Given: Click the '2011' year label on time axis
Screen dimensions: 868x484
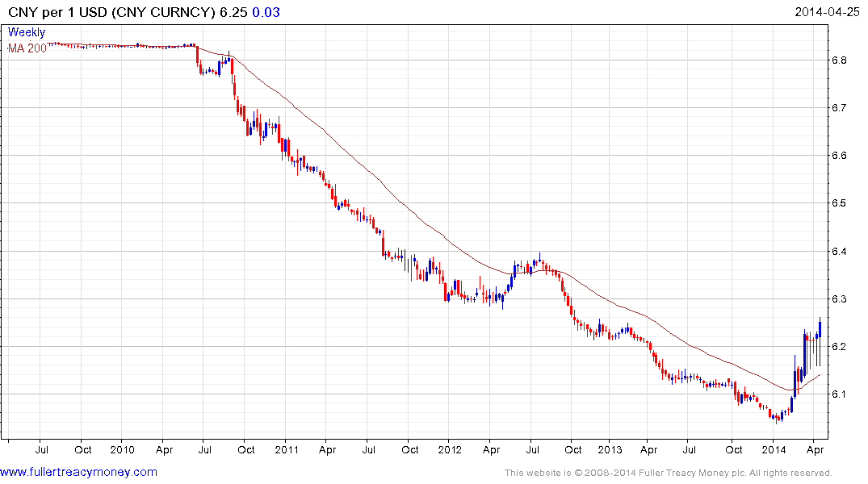Looking at the screenshot, I should click(286, 449).
